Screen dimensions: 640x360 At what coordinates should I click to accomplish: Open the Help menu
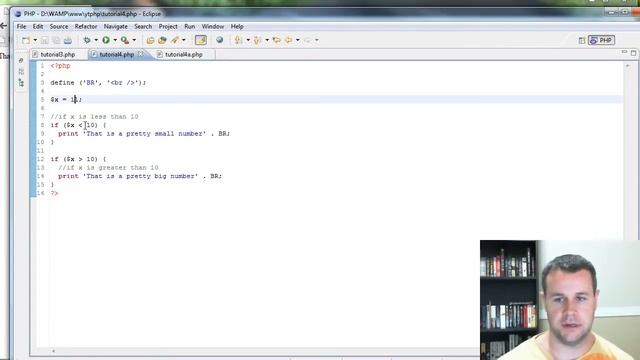click(x=237, y=27)
